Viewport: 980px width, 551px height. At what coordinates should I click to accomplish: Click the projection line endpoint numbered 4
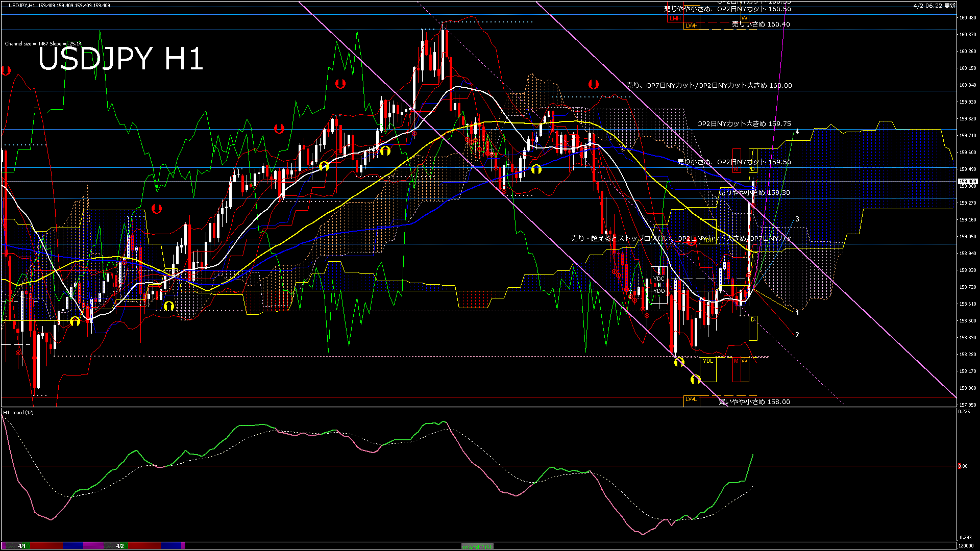click(x=797, y=132)
